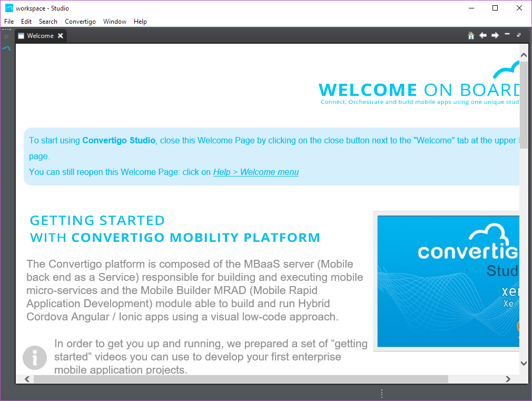Click the vertical scrollbar down arrow

point(524,363)
